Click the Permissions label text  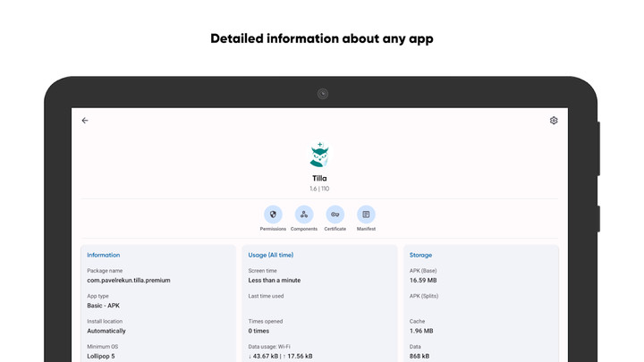pyautogui.click(x=273, y=229)
